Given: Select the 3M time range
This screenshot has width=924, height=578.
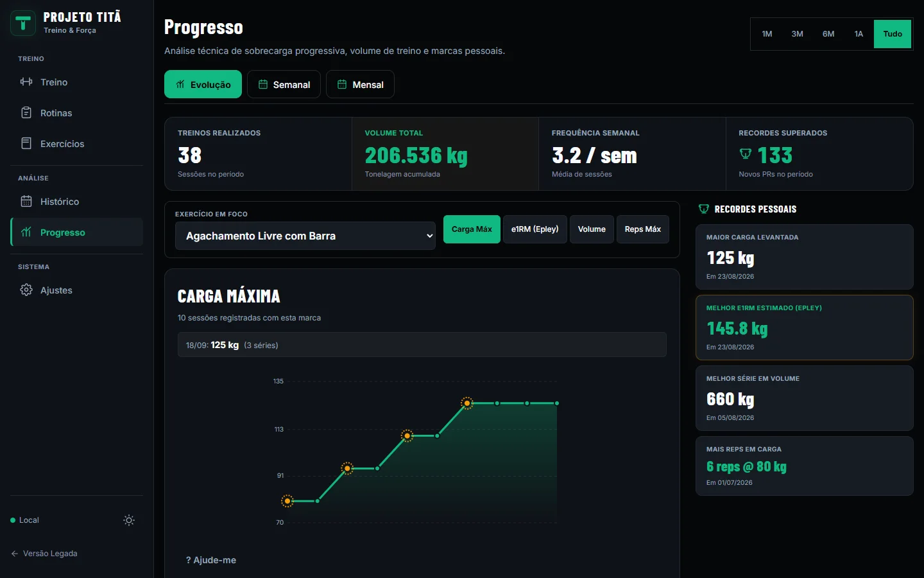Looking at the screenshot, I should point(797,34).
